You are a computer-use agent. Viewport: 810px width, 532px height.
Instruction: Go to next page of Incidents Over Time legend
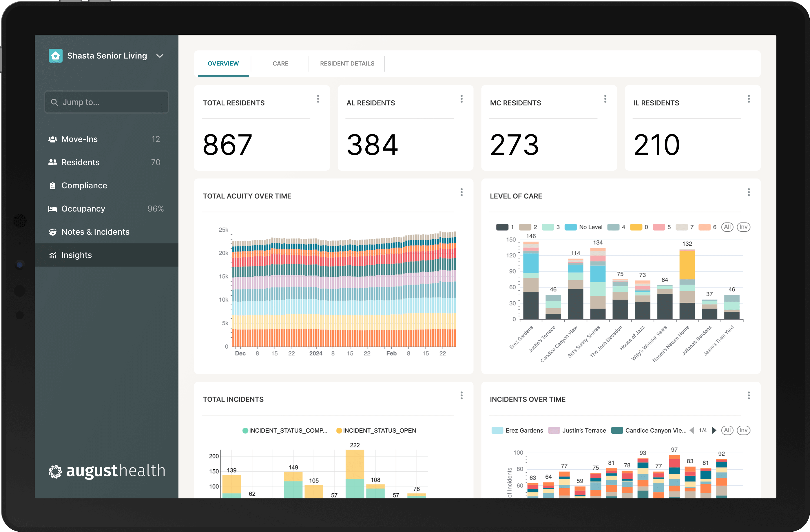[x=714, y=430]
